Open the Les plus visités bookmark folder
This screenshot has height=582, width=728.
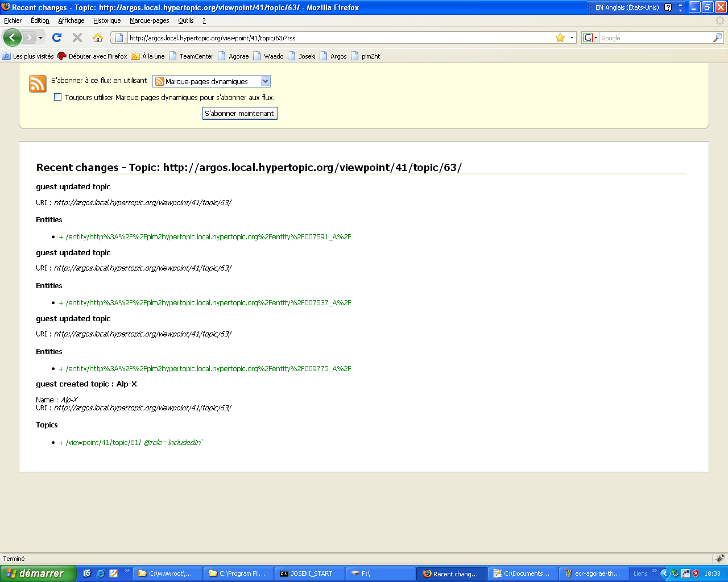[28, 56]
